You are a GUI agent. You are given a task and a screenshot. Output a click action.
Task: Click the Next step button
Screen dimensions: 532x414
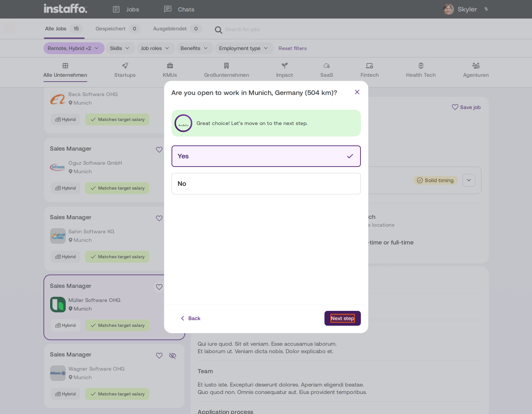coord(343,318)
